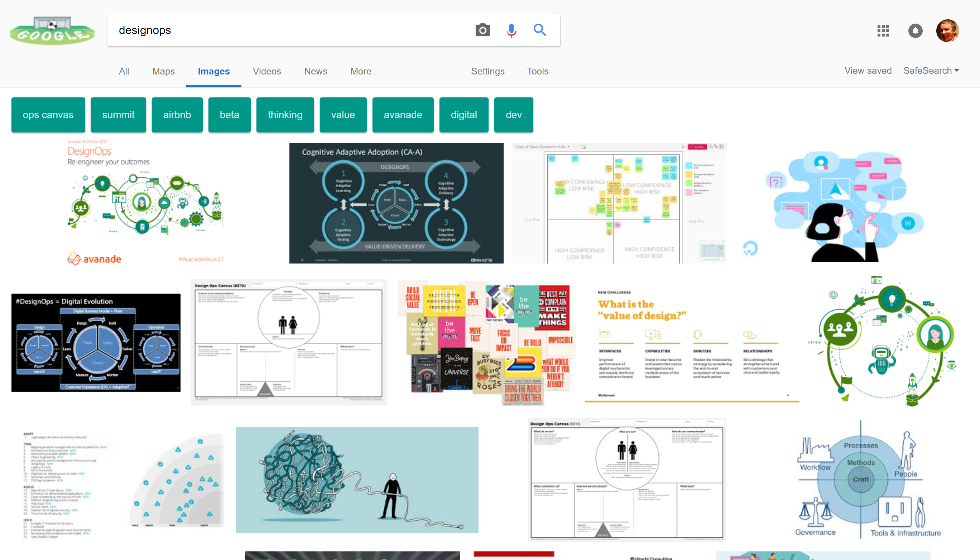Open the View saved link
The image size is (980, 560).
click(x=868, y=71)
